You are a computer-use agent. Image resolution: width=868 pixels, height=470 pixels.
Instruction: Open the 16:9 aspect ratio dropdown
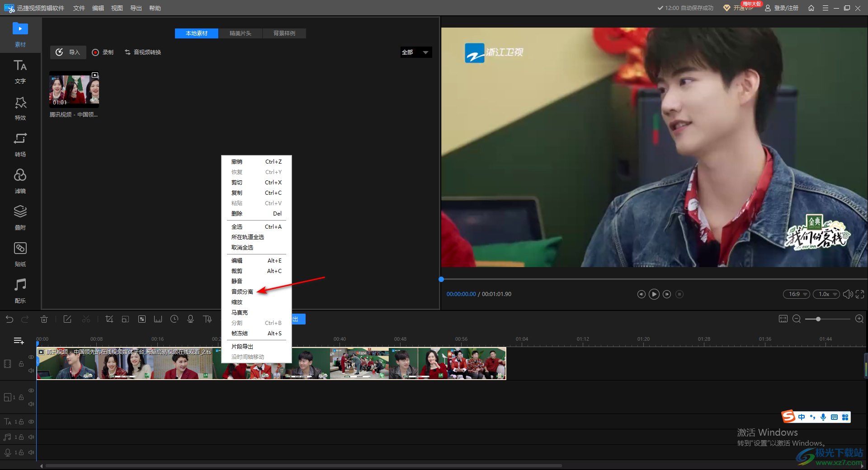point(796,294)
